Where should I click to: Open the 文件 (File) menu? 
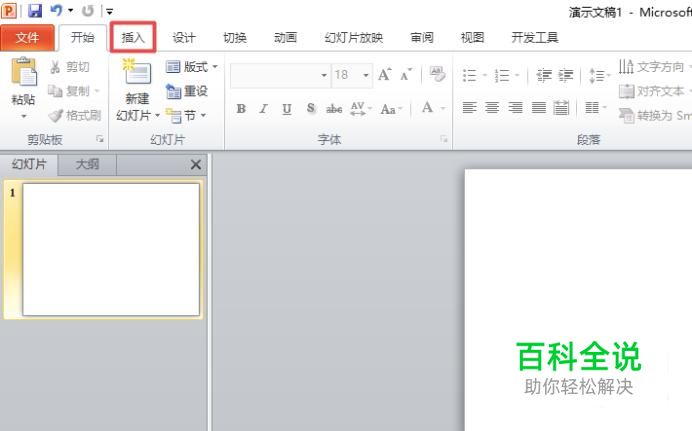27,38
